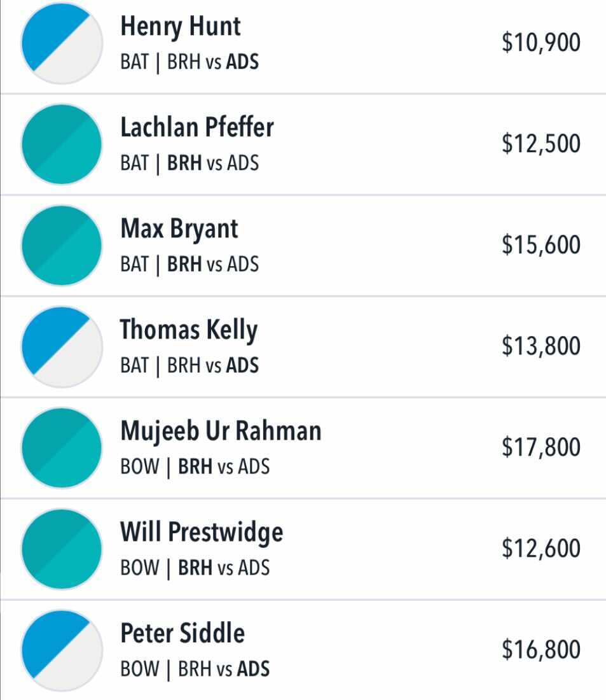The height and width of the screenshot is (700, 606).
Task: Tap Mujeeb Ur Rahman's teal team icon
Action: tap(62, 448)
